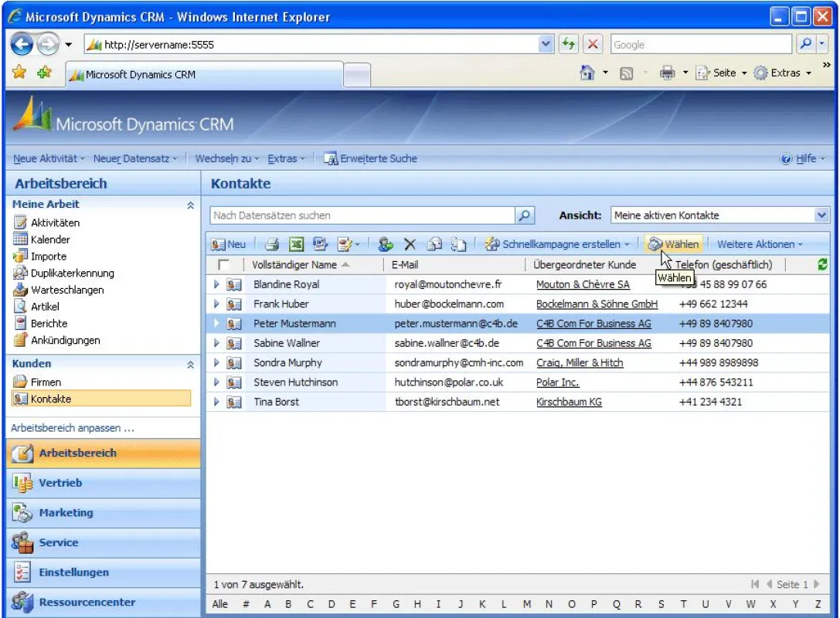Toggle the select-all checkbox in grid header
This screenshot has width=840, height=618.
(x=224, y=264)
